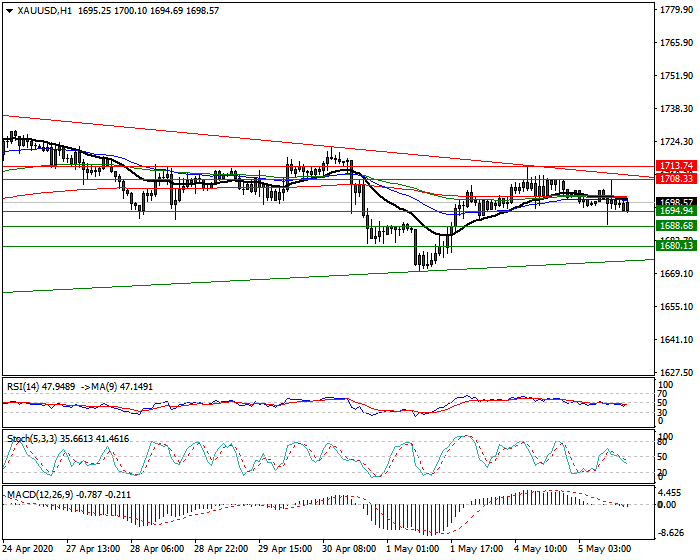The height and width of the screenshot is (560, 700).
Task: Click the 1627.50 price scale value
Action: point(676,373)
